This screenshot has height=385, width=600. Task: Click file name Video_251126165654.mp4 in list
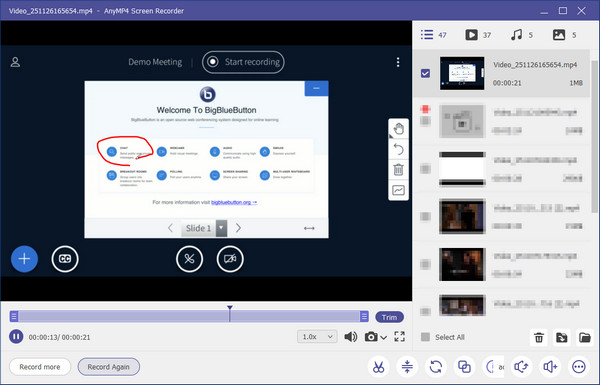(535, 65)
